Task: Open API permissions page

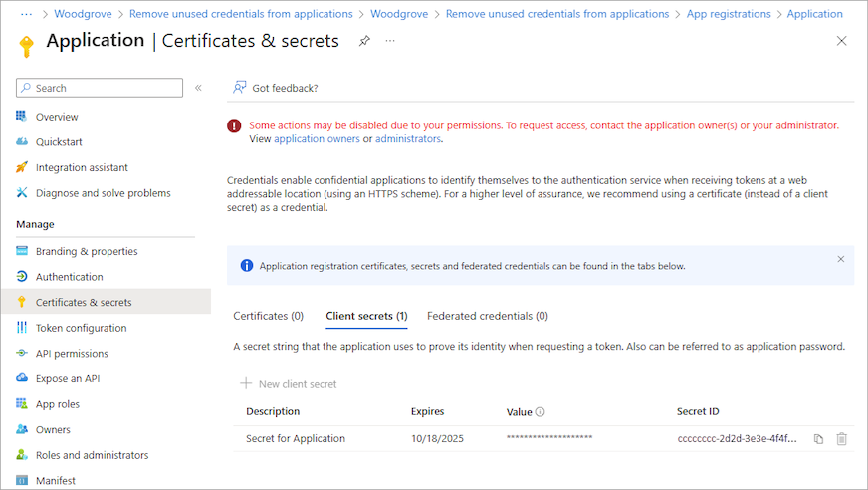Action: pos(72,354)
